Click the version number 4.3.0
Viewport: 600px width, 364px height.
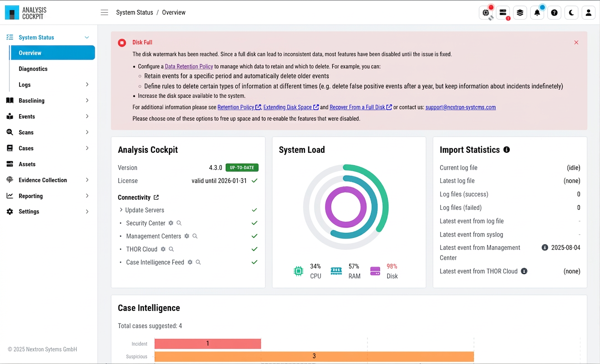pos(215,167)
